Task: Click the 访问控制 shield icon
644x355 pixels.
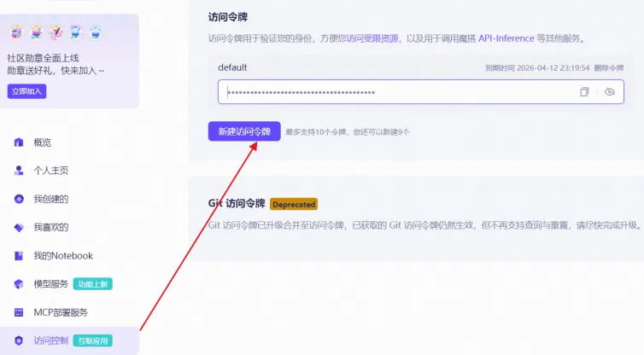Action: point(19,340)
